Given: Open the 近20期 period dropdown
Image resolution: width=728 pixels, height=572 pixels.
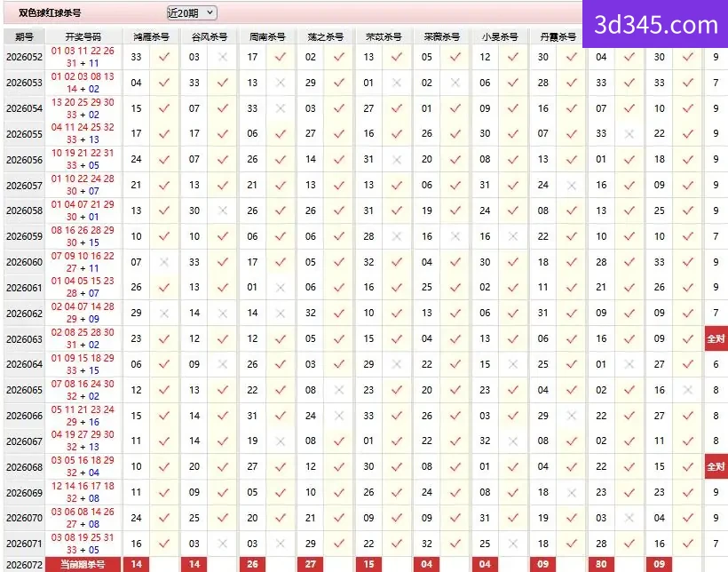Looking at the screenshot, I should pyautogui.click(x=192, y=13).
